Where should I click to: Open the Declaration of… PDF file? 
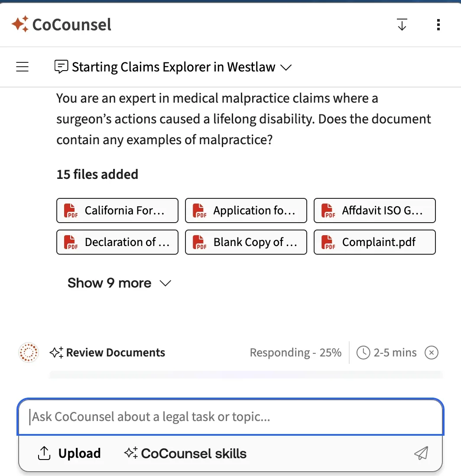117,242
